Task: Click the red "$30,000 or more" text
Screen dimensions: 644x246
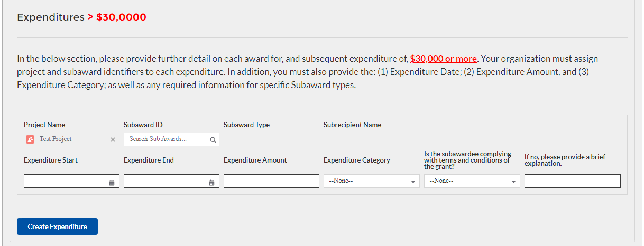Action: click(443, 59)
